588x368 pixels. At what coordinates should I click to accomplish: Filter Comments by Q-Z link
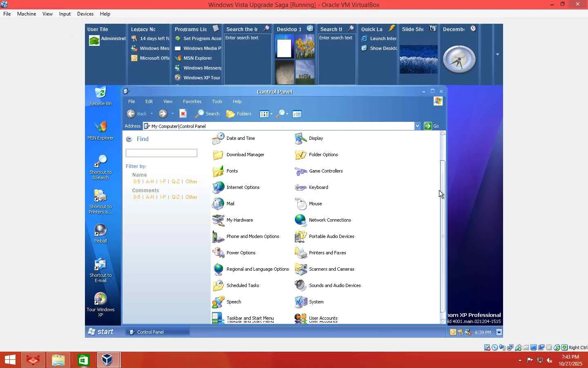coord(176,197)
